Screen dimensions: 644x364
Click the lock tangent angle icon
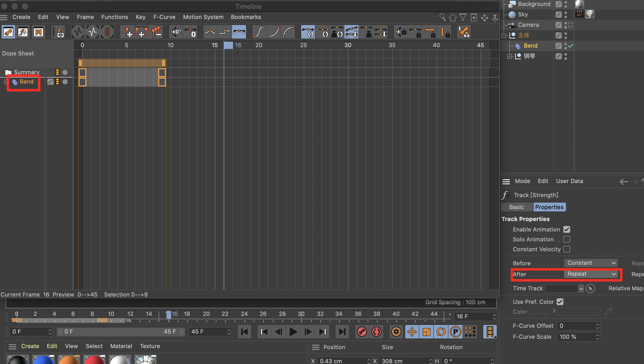400,32
